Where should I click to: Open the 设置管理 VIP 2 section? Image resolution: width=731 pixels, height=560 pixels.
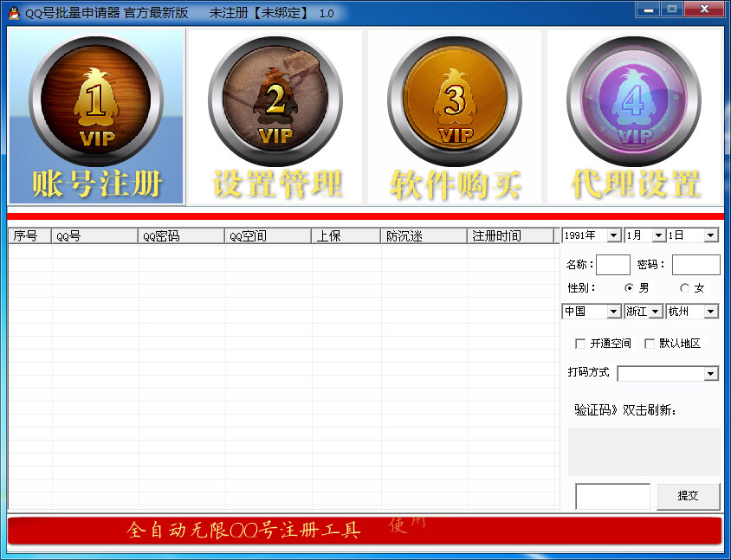click(275, 117)
